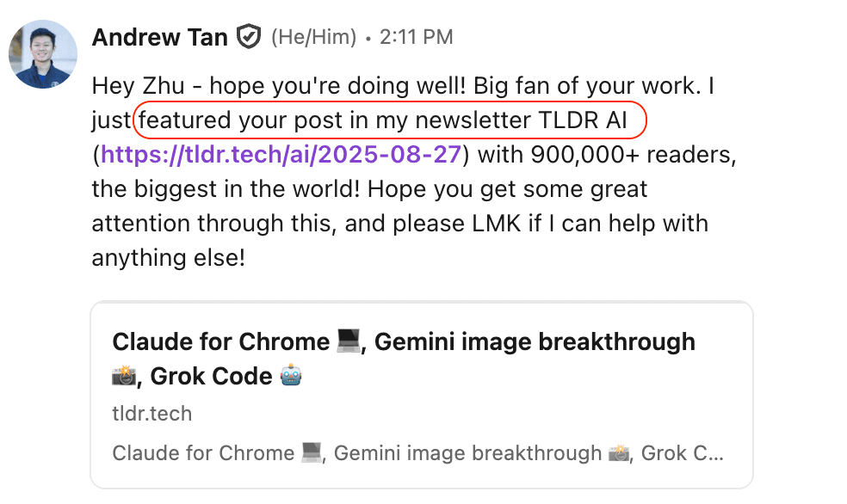Open the tldr.tech/ai/2025-08-27 hyperlink

pos(283,155)
